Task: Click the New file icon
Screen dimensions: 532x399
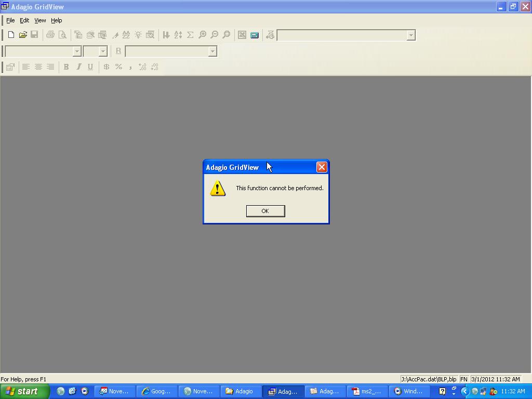Action: [11, 35]
